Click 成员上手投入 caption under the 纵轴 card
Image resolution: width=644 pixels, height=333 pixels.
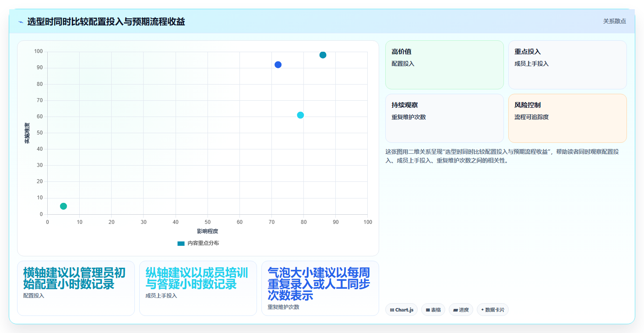click(x=161, y=296)
